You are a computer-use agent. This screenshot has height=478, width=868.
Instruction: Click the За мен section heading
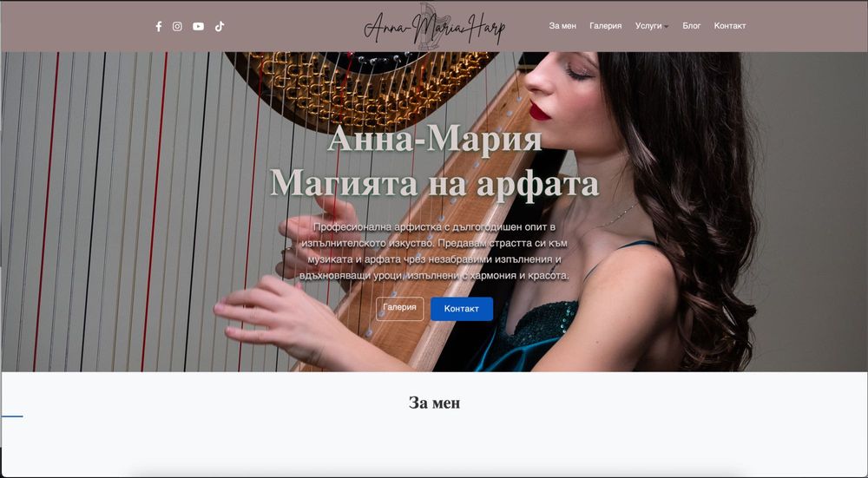434,403
